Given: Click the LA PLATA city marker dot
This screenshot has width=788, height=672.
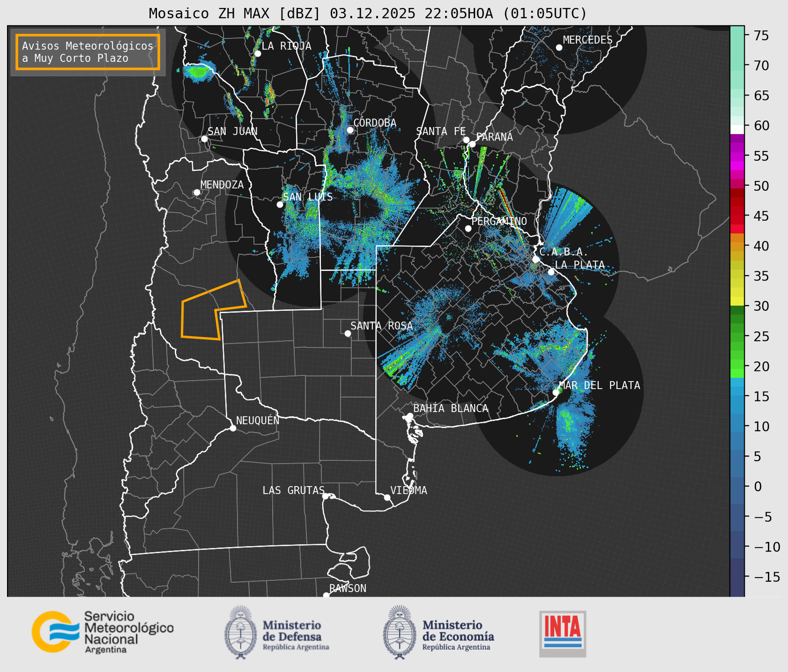Looking at the screenshot, I should pyautogui.click(x=551, y=272).
